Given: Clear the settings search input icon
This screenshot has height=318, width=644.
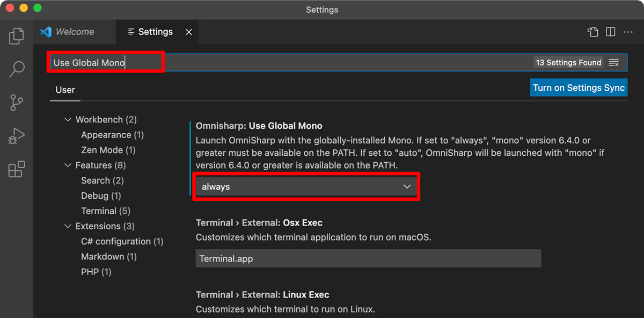Looking at the screenshot, I should 614,63.
